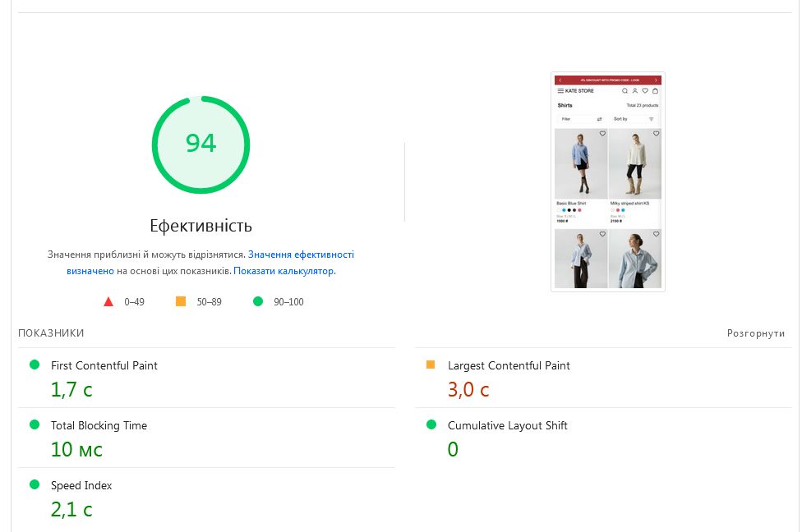Select pink color swatch under Basic Blue Shirt
Image resolution: width=802 pixels, height=532 pixels.
pos(579,210)
